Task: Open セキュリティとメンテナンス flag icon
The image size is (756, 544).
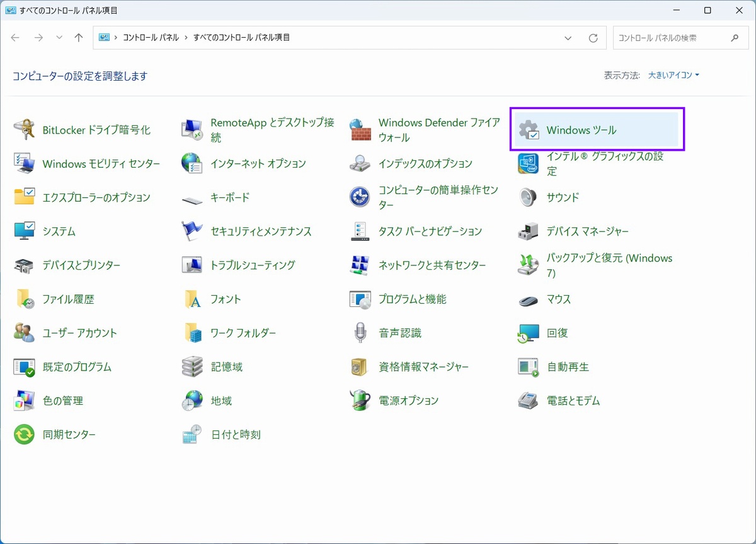Action: click(x=192, y=231)
